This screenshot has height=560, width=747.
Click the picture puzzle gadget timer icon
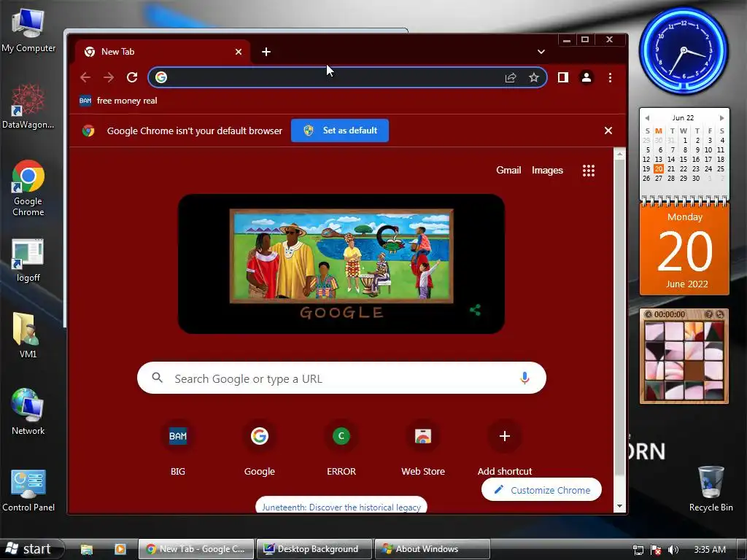pos(648,314)
